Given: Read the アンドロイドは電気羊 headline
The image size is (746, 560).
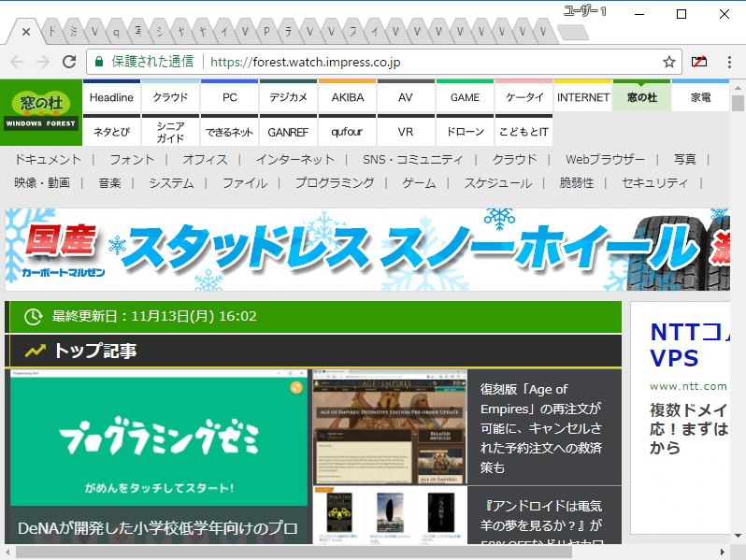Looking at the screenshot, I should point(541,523).
